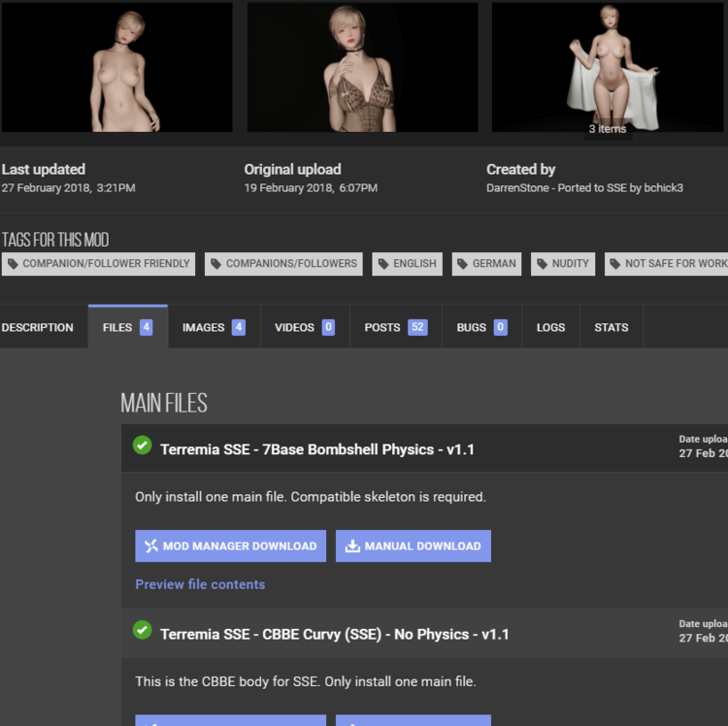Switch to the Posts tab
Image resolution: width=728 pixels, height=726 pixels.
click(x=396, y=327)
